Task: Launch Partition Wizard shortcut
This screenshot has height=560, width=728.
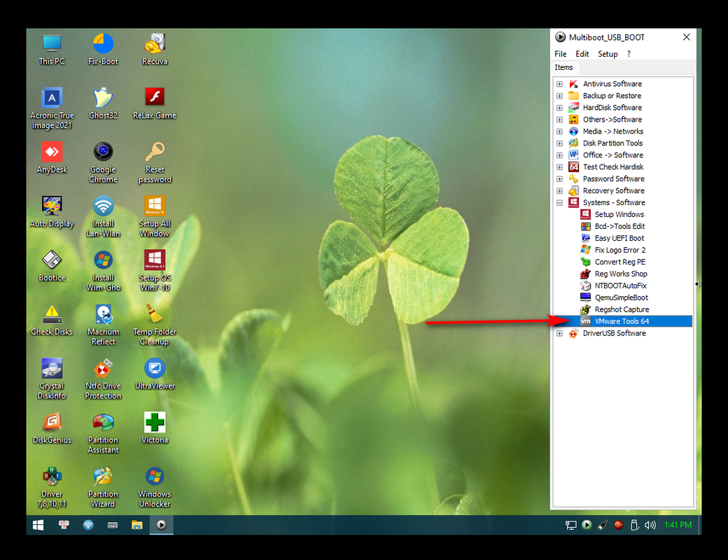Action: click(103, 487)
